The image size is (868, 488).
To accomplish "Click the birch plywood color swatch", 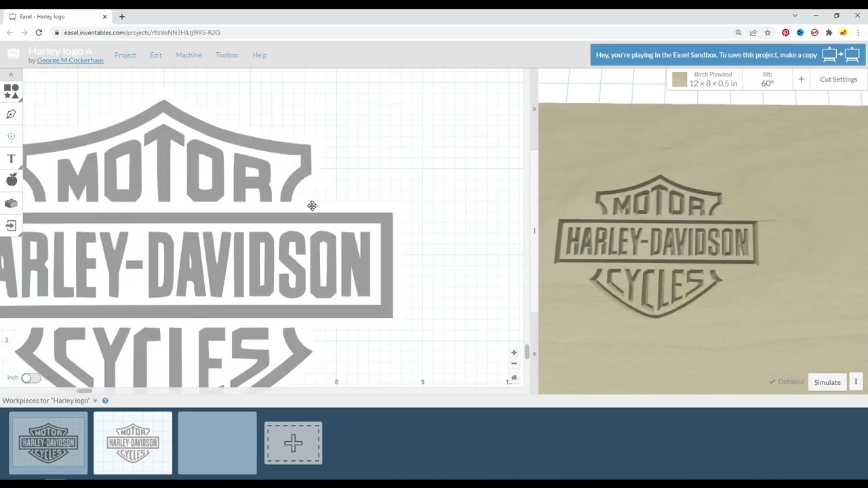I will click(x=679, y=79).
